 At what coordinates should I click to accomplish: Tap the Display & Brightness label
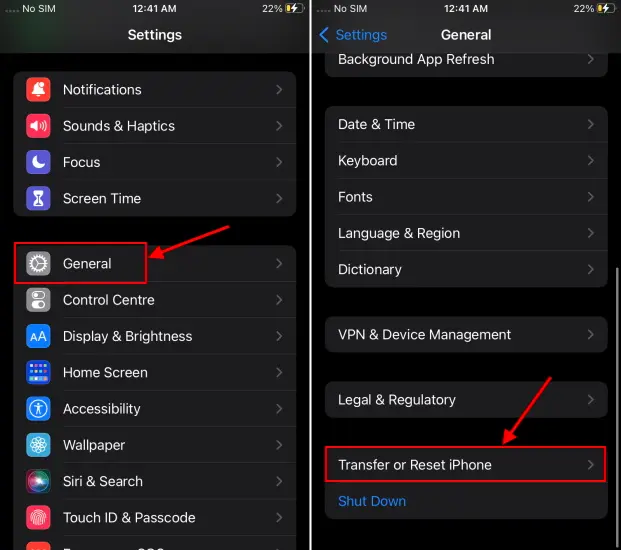(128, 336)
